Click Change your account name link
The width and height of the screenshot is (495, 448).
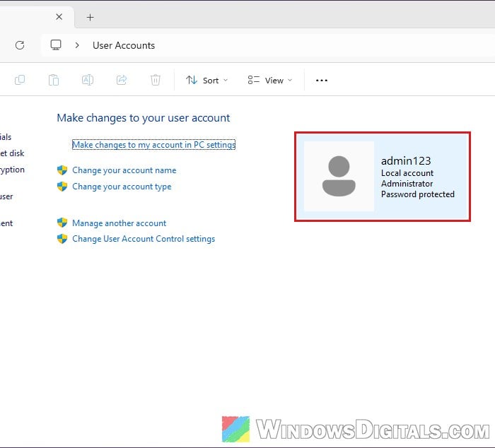(124, 170)
